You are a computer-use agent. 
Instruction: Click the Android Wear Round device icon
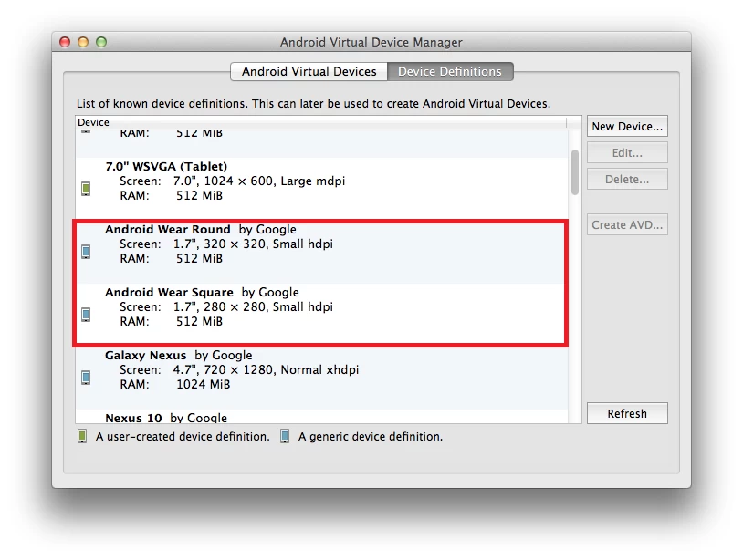click(86, 252)
